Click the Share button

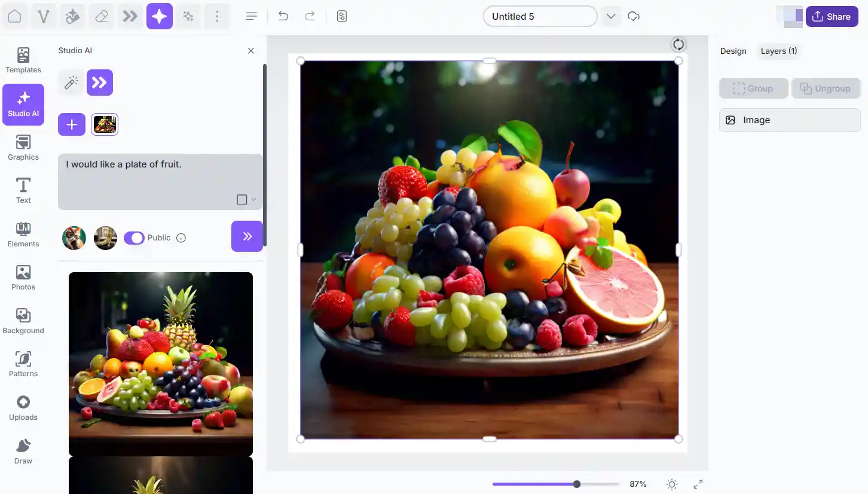(832, 16)
